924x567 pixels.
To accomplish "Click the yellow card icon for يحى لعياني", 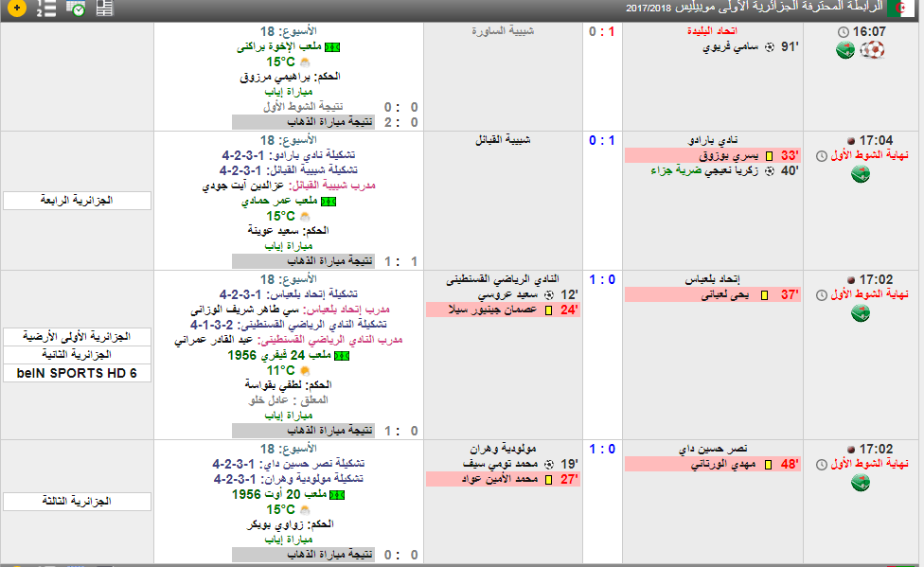I will (764, 295).
